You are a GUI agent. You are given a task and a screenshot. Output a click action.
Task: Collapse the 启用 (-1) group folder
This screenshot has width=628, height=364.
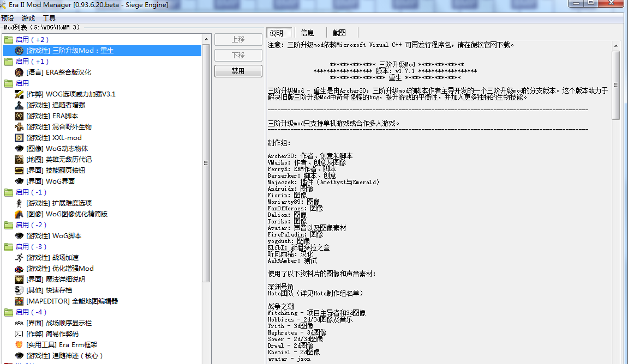9,192
